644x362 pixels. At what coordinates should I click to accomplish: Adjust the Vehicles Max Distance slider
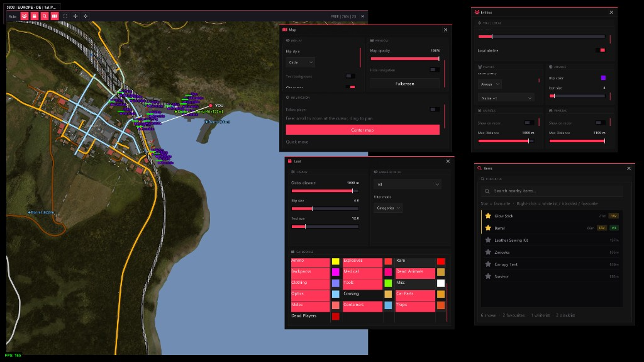point(577,140)
